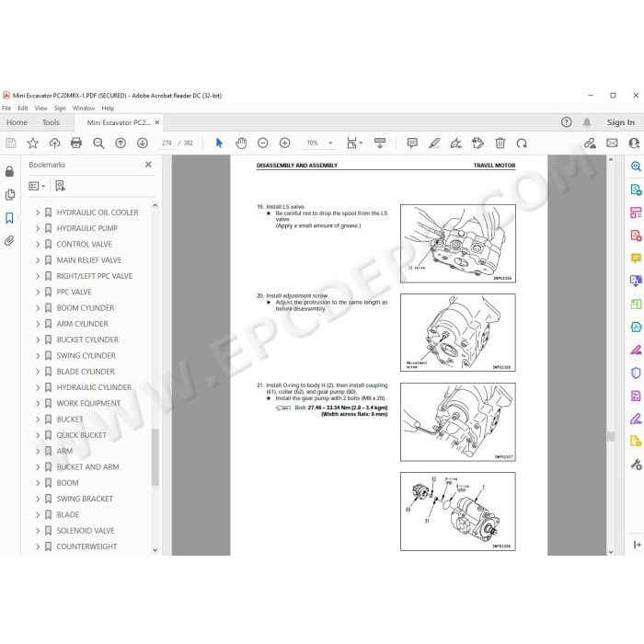
Task: Rotate the page view
Action: (x=522, y=143)
